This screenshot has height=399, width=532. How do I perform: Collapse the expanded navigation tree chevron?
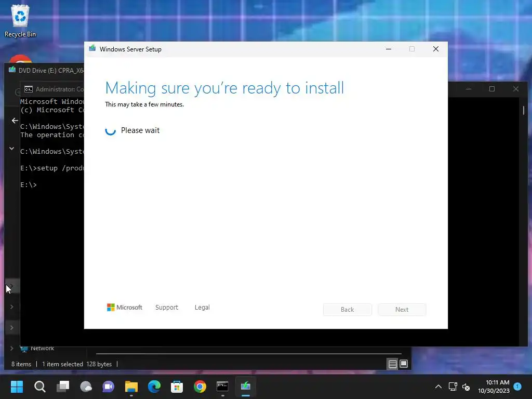coord(11,148)
